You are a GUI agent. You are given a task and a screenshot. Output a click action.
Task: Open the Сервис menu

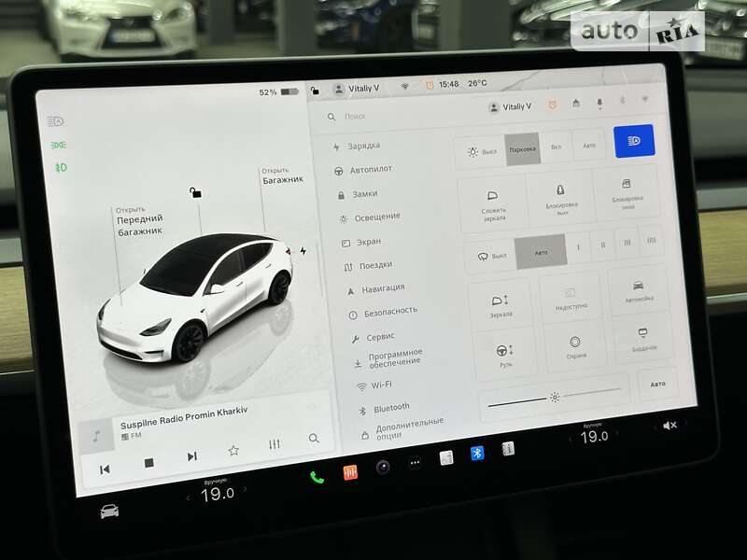(373, 337)
